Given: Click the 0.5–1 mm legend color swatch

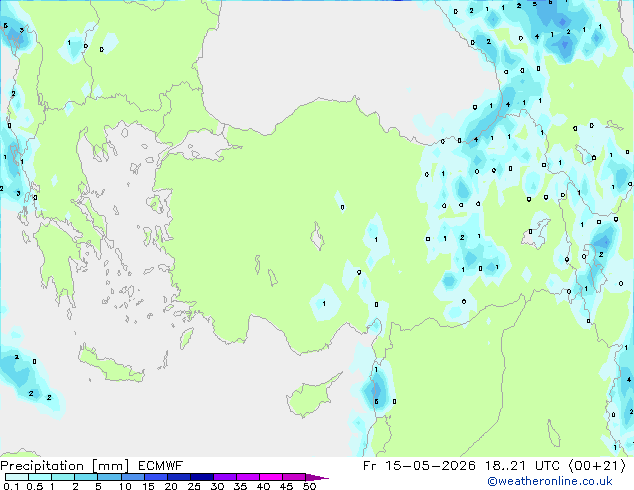Looking at the screenshot, I should click(x=40, y=477).
